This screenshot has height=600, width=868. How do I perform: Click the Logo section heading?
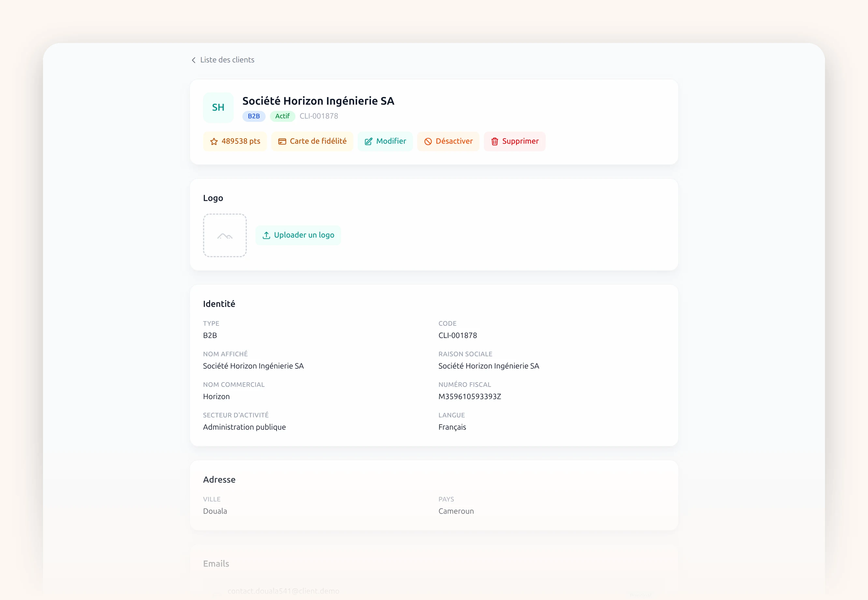213,198
